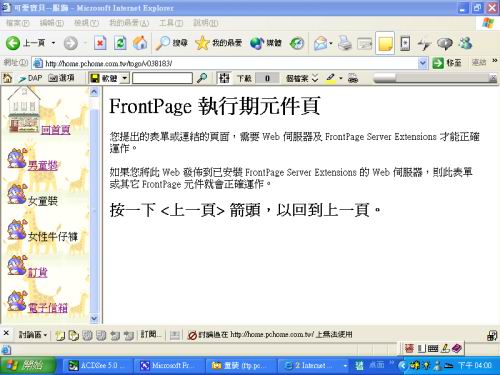The height and width of the screenshot is (375, 500).
Task: Stop loading with the red X icon
Action: pyautogui.click(x=100, y=43)
